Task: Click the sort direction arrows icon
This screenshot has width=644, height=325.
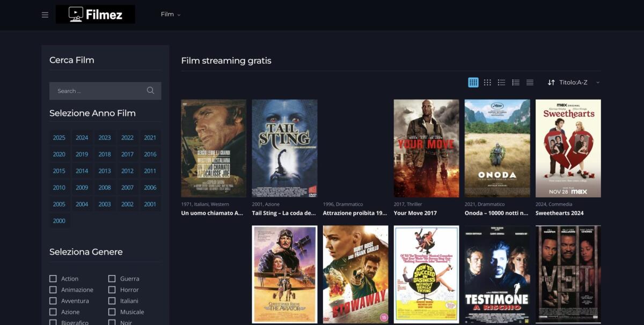Action: (x=551, y=82)
